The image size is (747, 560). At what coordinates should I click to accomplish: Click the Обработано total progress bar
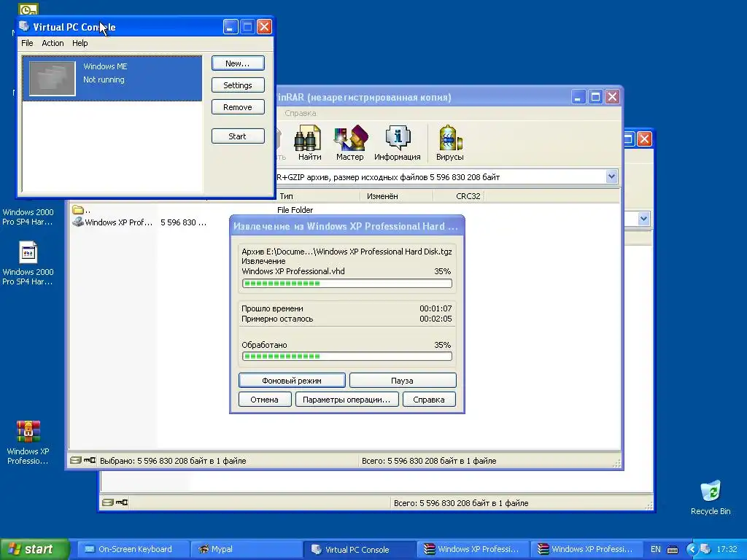pos(347,356)
